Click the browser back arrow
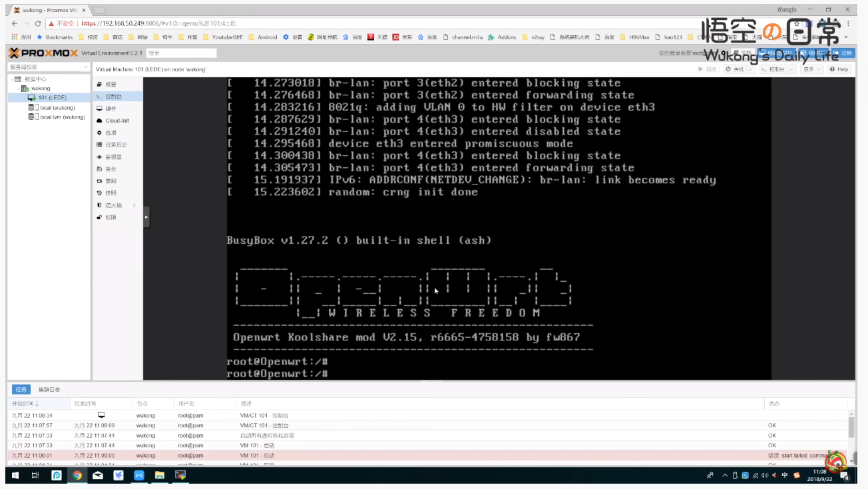The height and width of the screenshot is (489, 868). (x=15, y=23)
